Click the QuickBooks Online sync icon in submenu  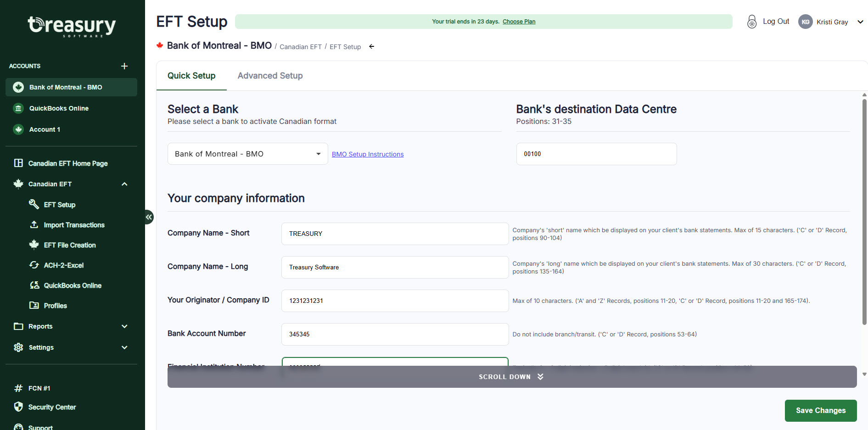[34, 285]
